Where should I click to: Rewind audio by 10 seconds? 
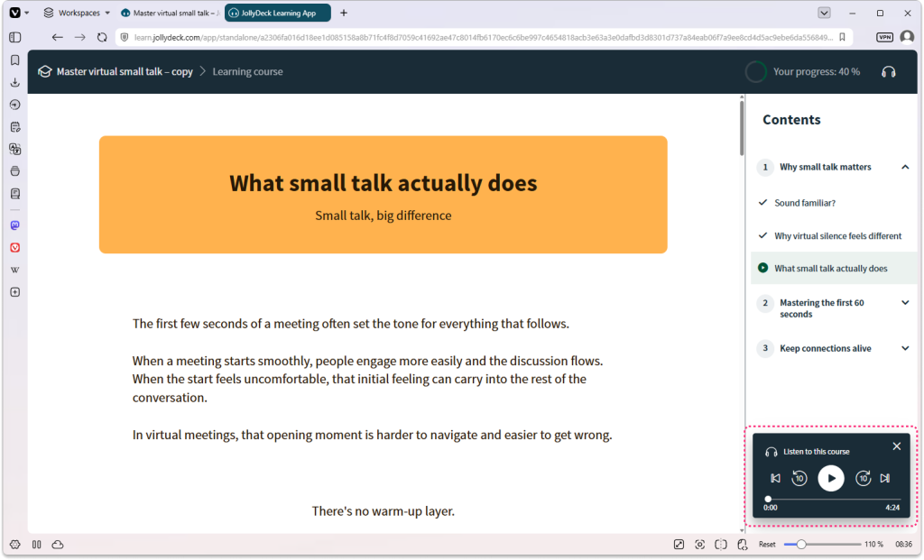(799, 478)
